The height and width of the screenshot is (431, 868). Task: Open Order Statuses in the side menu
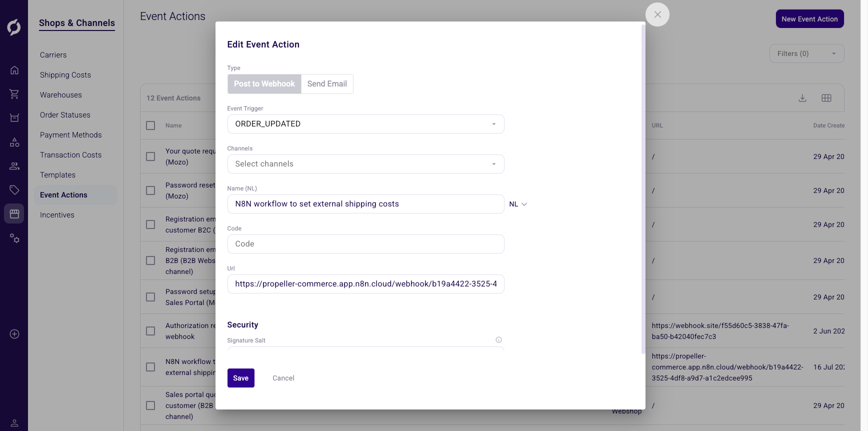[x=65, y=115]
